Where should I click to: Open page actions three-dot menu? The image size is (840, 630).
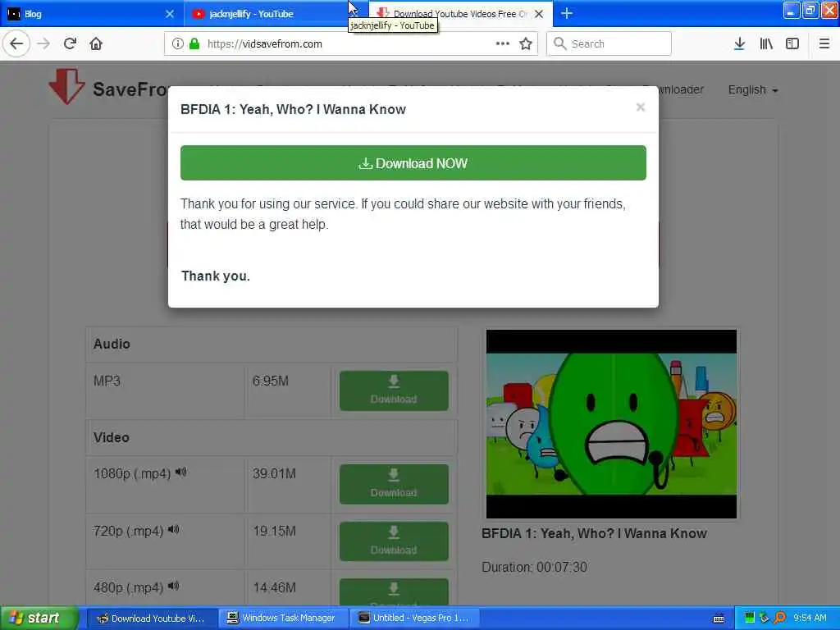(x=503, y=43)
